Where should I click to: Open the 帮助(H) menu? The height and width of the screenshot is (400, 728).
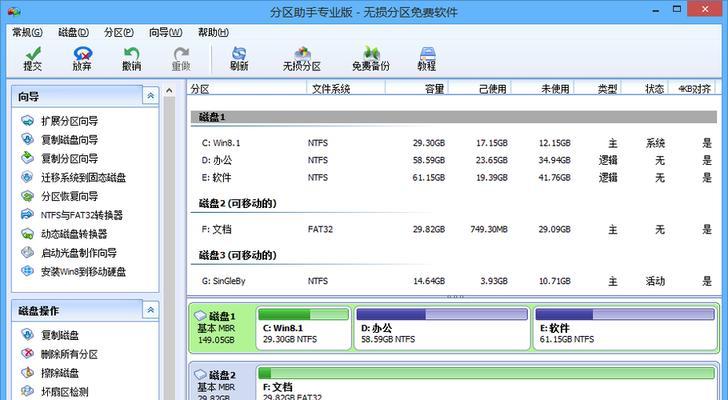click(213, 32)
